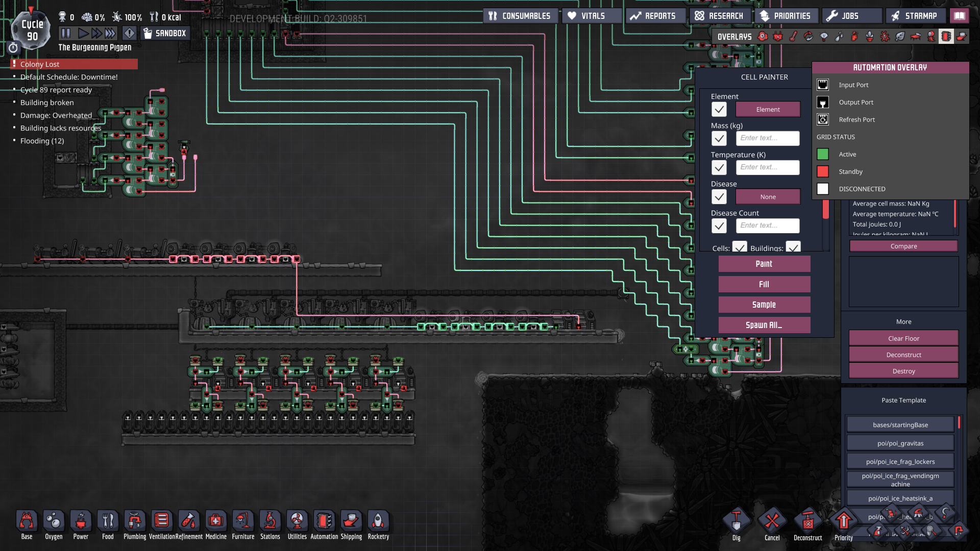
Task: Click the Temperature (K) text field
Action: pyautogui.click(x=768, y=167)
